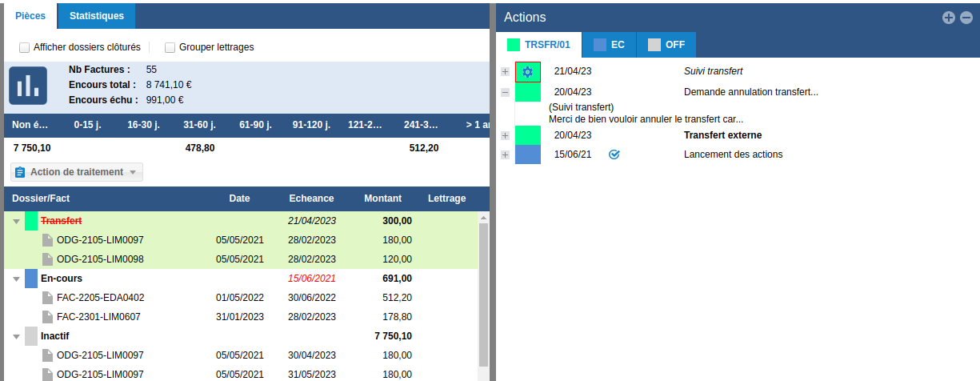Select the EC actions tab
Viewport: 980px width, 381px height.
[x=609, y=45]
